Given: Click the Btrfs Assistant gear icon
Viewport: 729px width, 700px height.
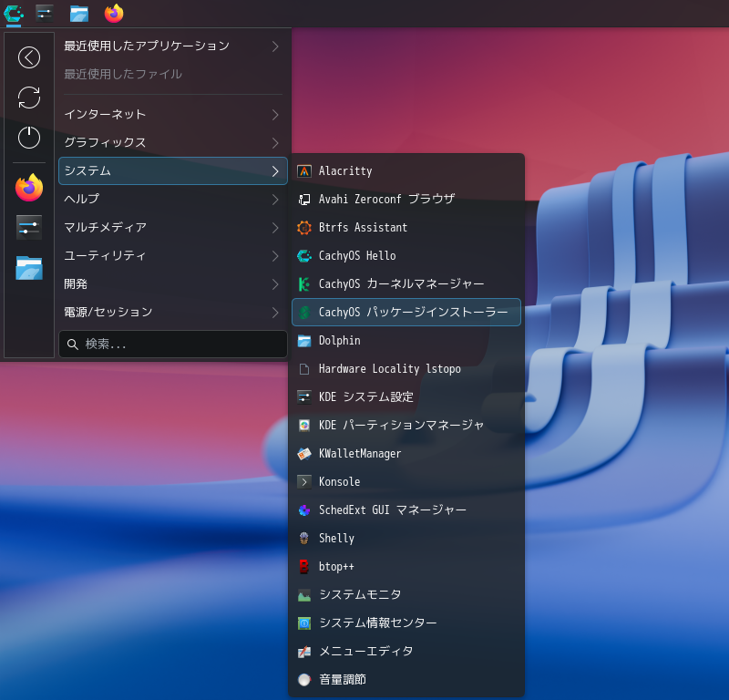Looking at the screenshot, I should click(304, 228).
